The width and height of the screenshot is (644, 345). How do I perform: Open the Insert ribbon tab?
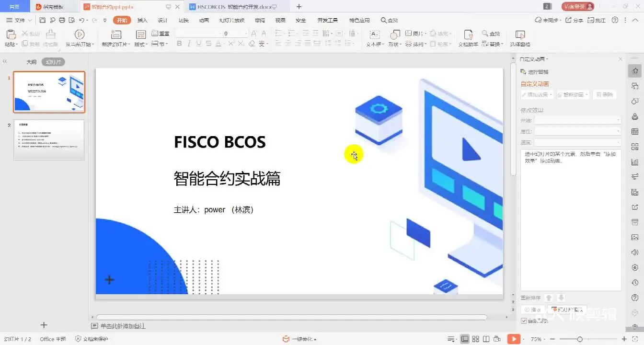142,20
